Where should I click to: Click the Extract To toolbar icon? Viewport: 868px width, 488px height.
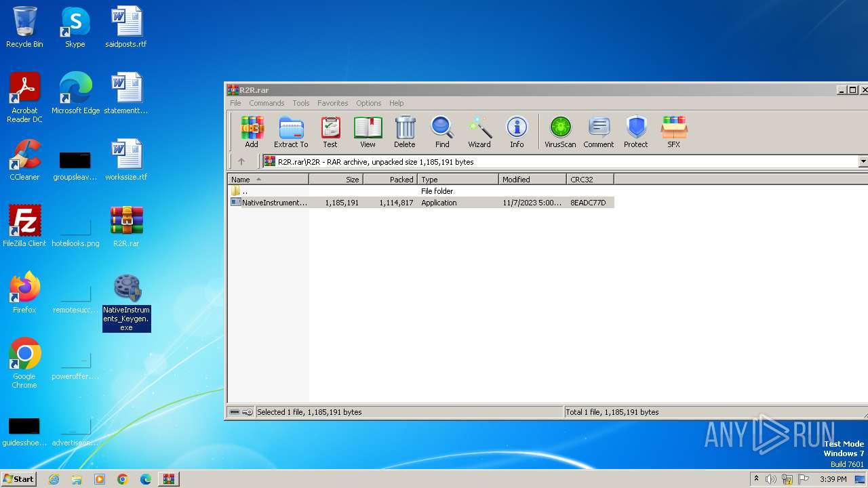pyautogui.click(x=291, y=131)
